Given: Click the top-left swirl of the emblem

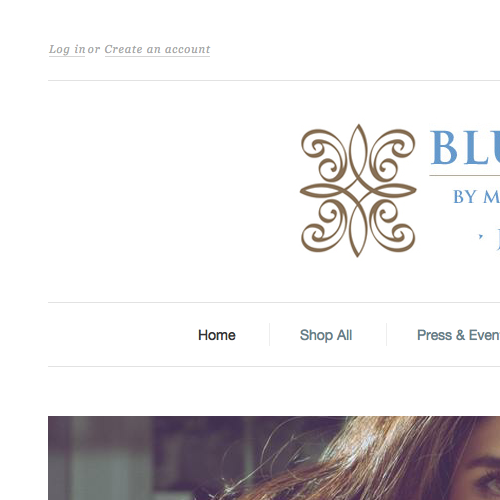Looking at the screenshot, I should [x=323, y=154].
